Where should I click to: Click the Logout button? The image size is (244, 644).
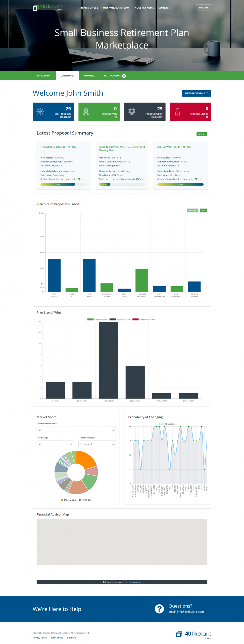204,8
